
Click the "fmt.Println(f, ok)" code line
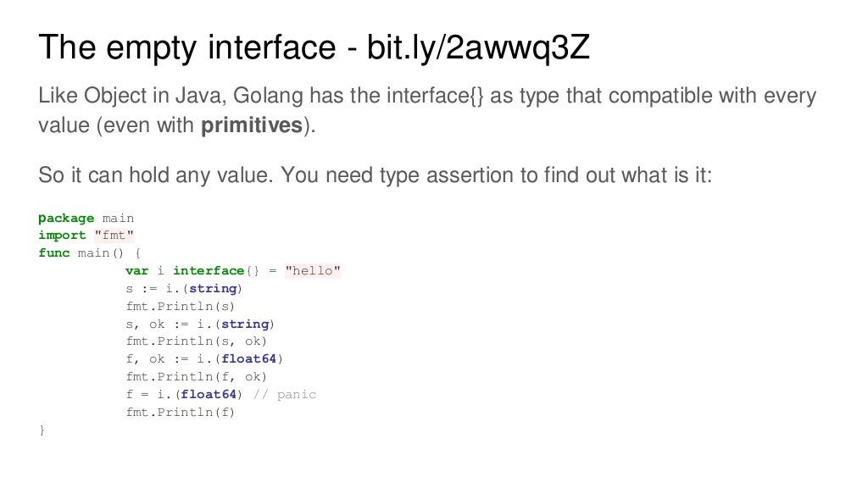click(197, 377)
